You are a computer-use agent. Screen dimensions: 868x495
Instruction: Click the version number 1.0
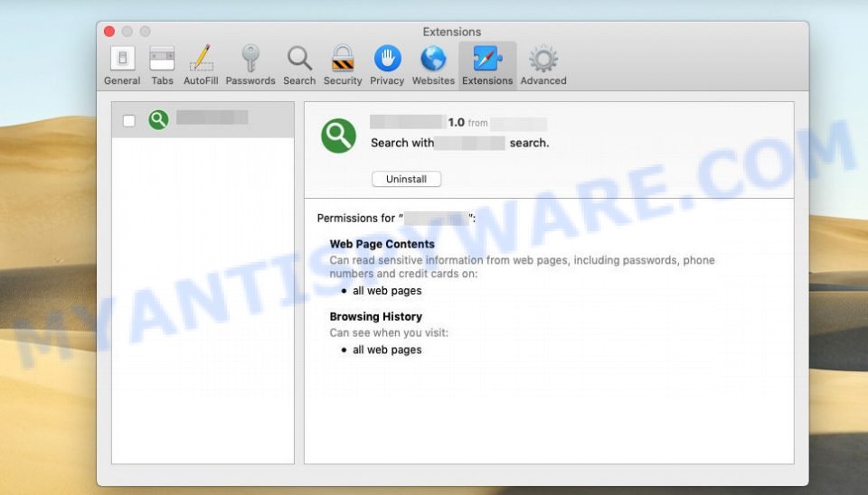pyautogui.click(x=456, y=122)
